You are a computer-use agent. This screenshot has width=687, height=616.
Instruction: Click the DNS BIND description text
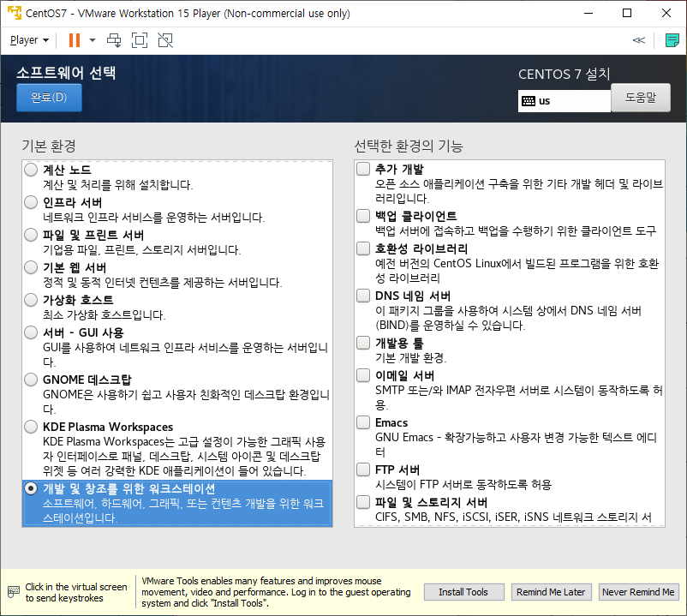508,318
